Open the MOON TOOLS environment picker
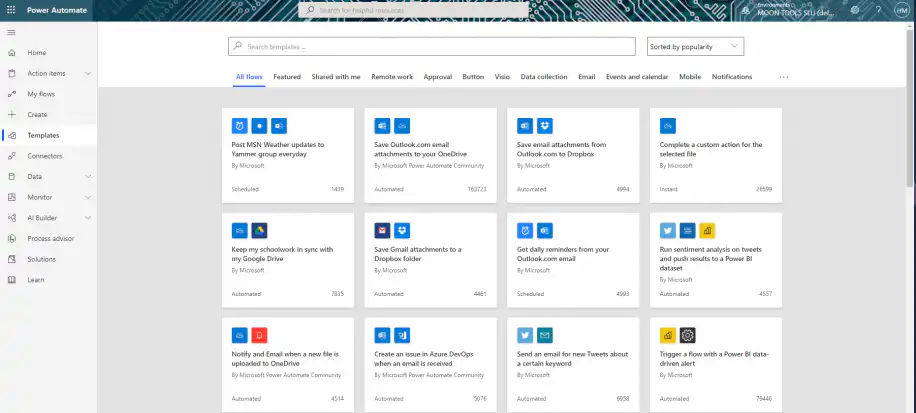 [794, 10]
